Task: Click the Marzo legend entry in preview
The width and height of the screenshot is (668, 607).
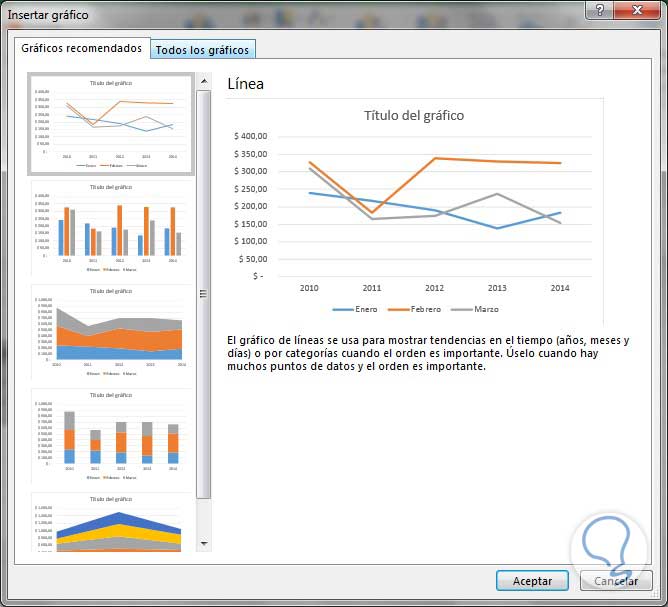Action: coord(475,309)
